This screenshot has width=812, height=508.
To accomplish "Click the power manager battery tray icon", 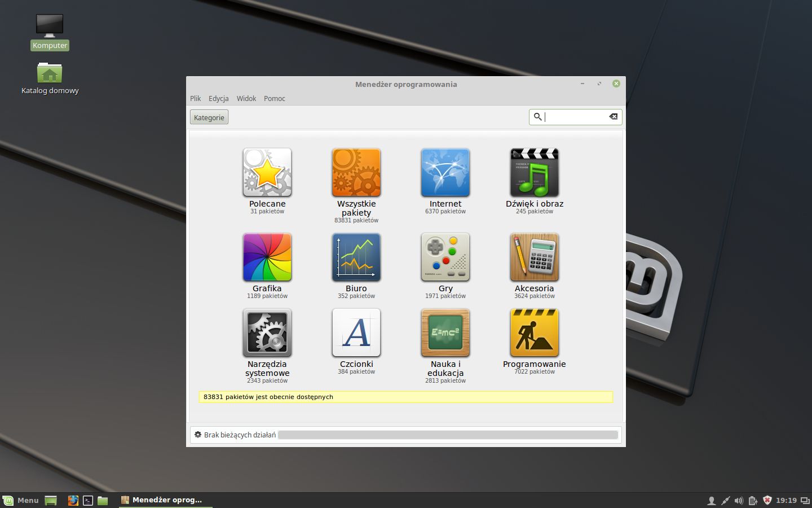I will pyautogui.click(x=753, y=500).
